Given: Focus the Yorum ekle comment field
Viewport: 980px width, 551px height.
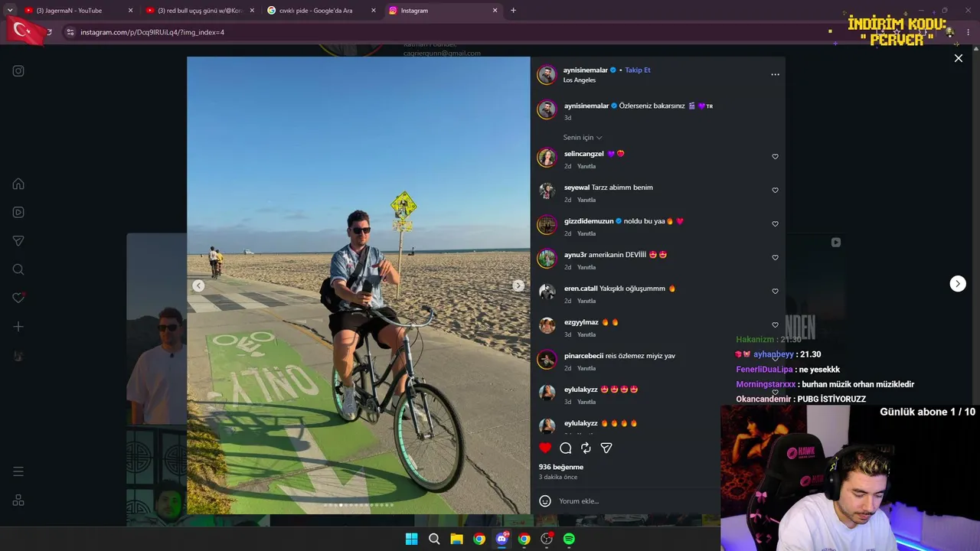Looking at the screenshot, I should pos(635,501).
